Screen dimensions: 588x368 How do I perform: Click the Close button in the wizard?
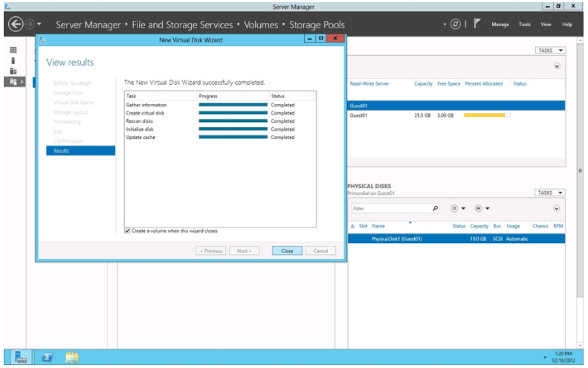click(x=287, y=251)
